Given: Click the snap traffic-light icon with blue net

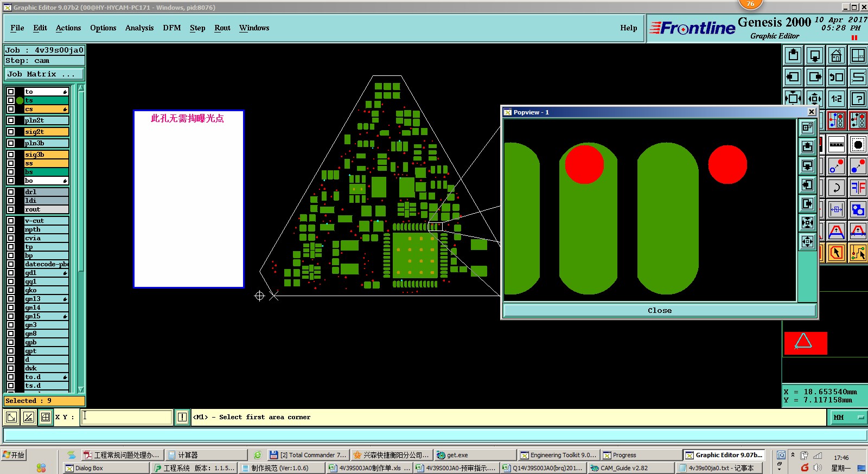Looking at the screenshot, I should [x=837, y=120].
